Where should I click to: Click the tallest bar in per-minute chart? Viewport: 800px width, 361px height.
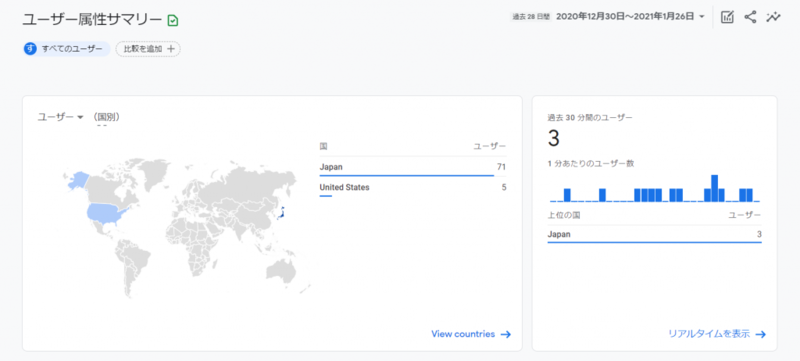coord(714,189)
